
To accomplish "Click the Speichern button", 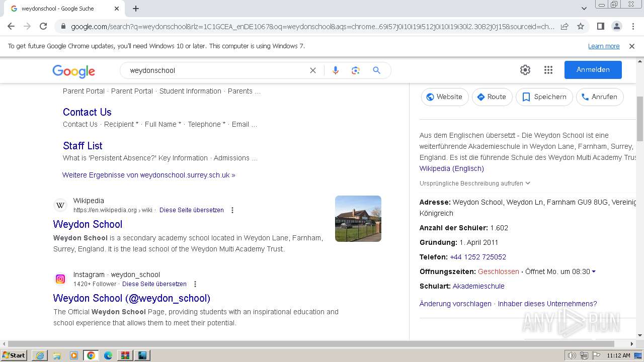I will click(x=544, y=97).
